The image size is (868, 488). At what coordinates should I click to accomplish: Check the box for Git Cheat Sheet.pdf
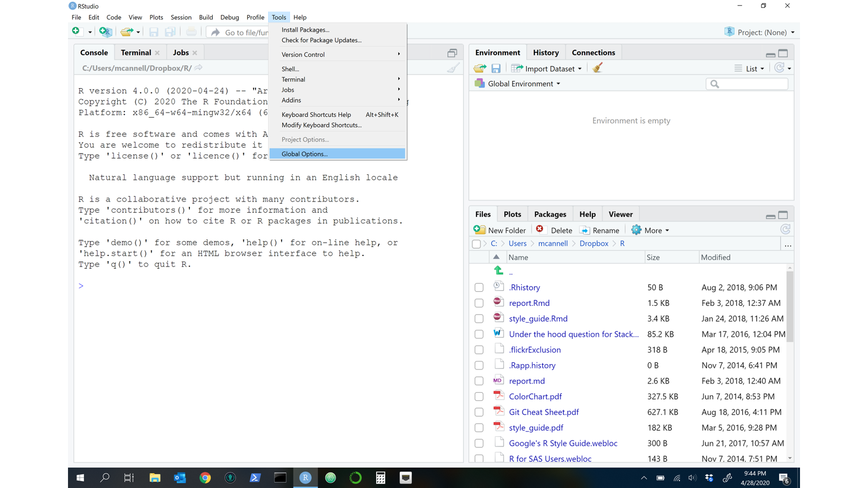click(479, 412)
